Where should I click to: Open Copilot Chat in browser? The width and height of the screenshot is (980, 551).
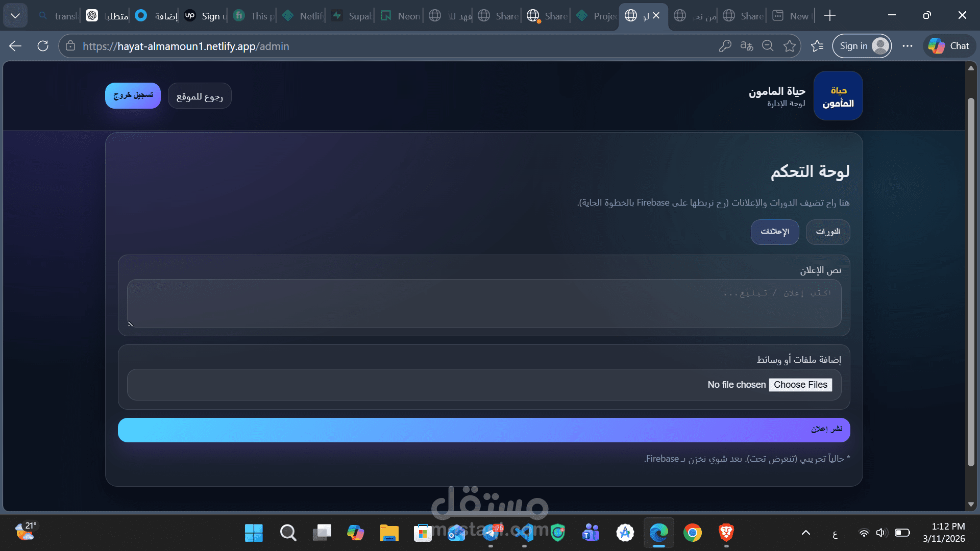(x=949, y=46)
